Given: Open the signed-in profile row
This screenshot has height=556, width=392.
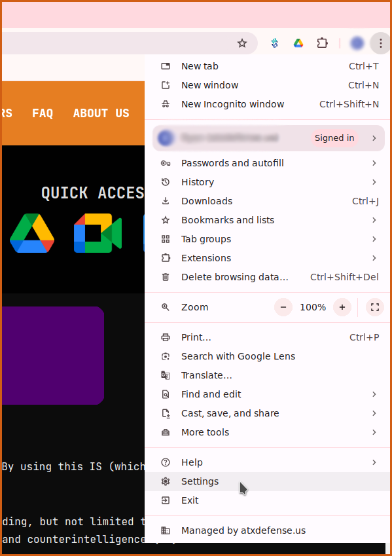Looking at the screenshot, I should coord(268,138).
